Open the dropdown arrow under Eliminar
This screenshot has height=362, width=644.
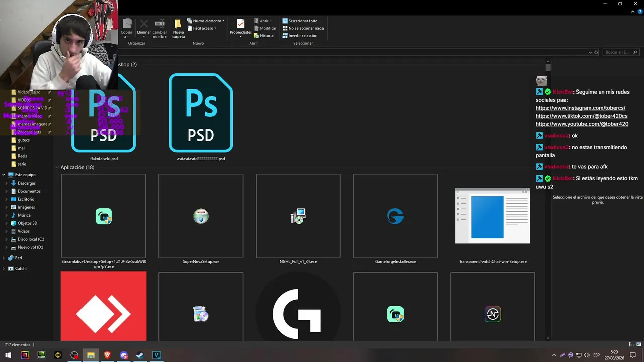tap(144, 37)
